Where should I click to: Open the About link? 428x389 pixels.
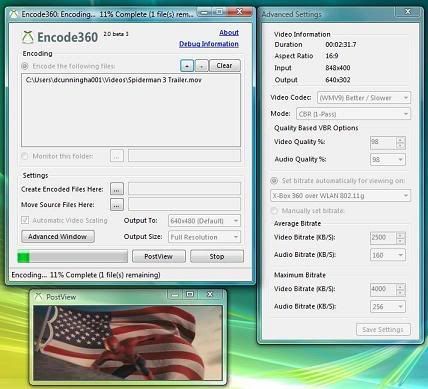click(x=229, y=33)
